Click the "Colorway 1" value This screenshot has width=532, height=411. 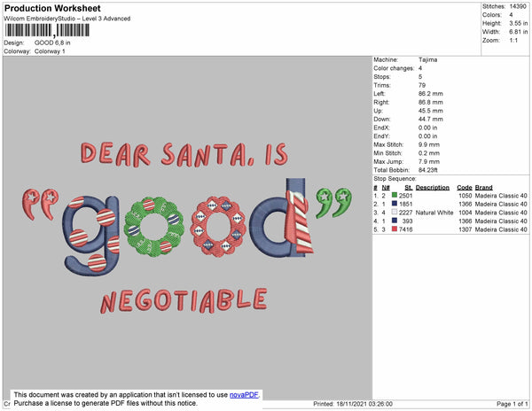pyautogui.click(x=50, y=51)
